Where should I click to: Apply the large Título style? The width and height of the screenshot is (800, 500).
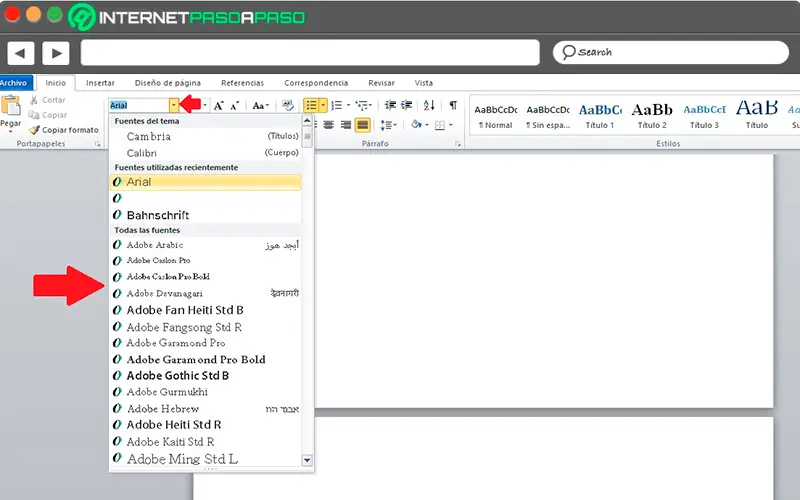coord(757,116)
